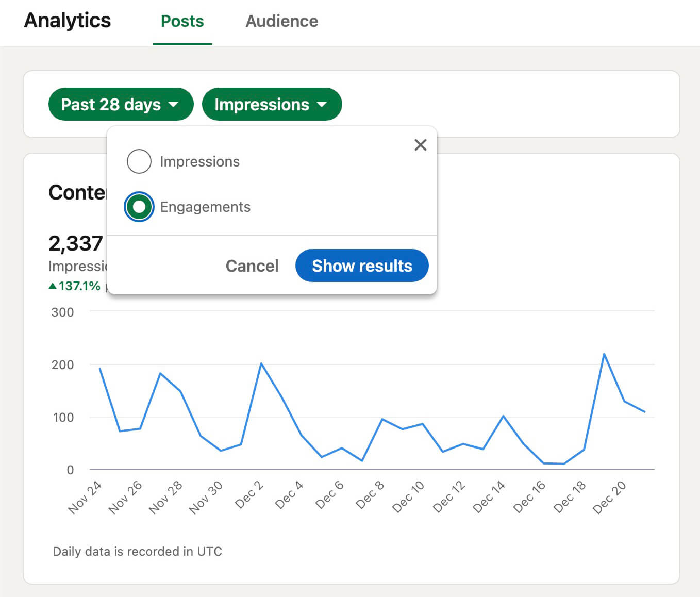Click the Show results button

(362, 266)
